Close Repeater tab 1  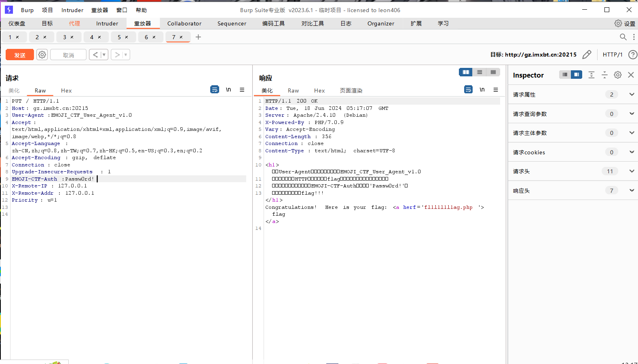coord(17,37)
